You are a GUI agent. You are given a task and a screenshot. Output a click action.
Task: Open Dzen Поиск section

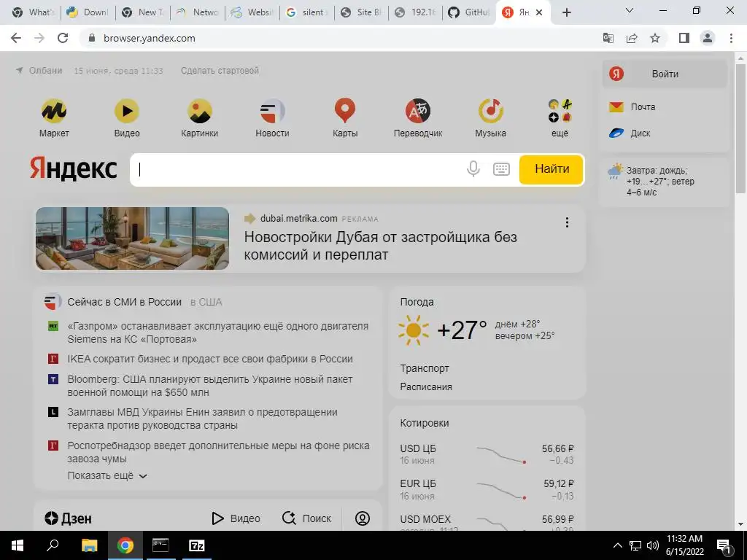coord(306,518)
